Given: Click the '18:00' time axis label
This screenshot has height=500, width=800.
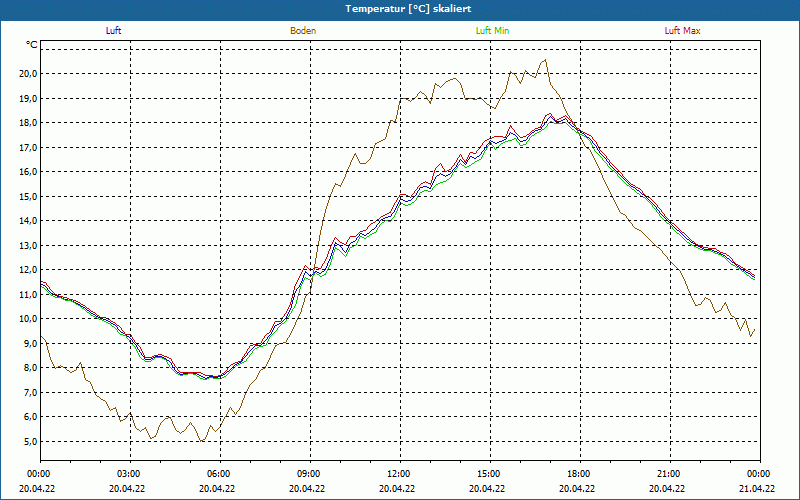Looking at the screenshot, I should (577, 474).
